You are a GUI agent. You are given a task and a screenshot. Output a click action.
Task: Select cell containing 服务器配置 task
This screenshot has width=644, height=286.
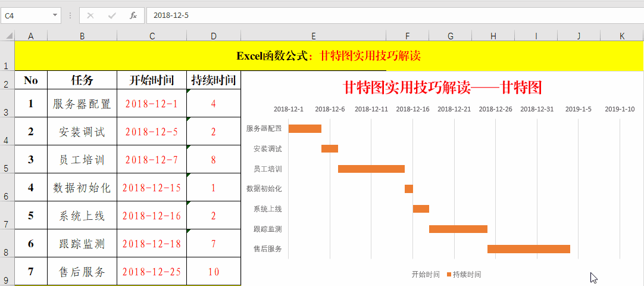pyautogui.click(x=82, y=104)
